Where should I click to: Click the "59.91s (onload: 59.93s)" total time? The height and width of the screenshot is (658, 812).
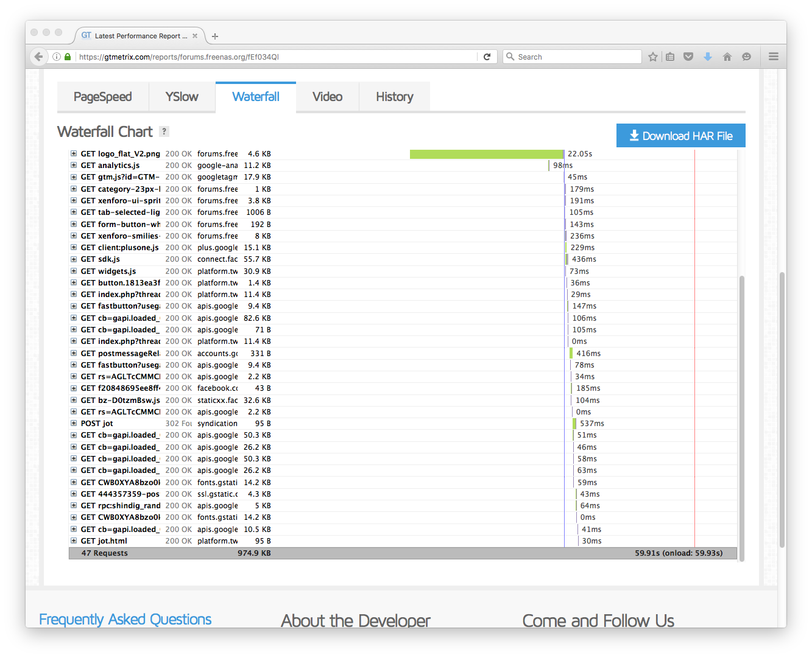tap(679, 553)
